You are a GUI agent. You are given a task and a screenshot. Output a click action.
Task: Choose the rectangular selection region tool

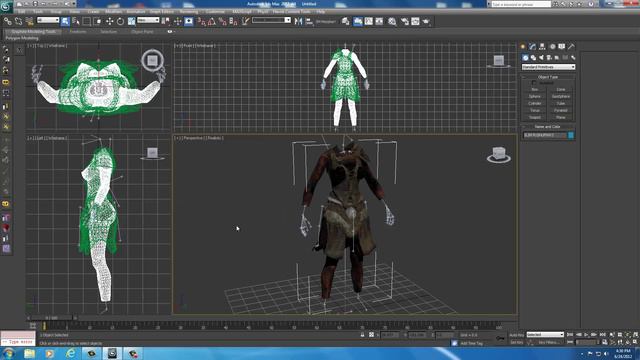click(87, 21)
